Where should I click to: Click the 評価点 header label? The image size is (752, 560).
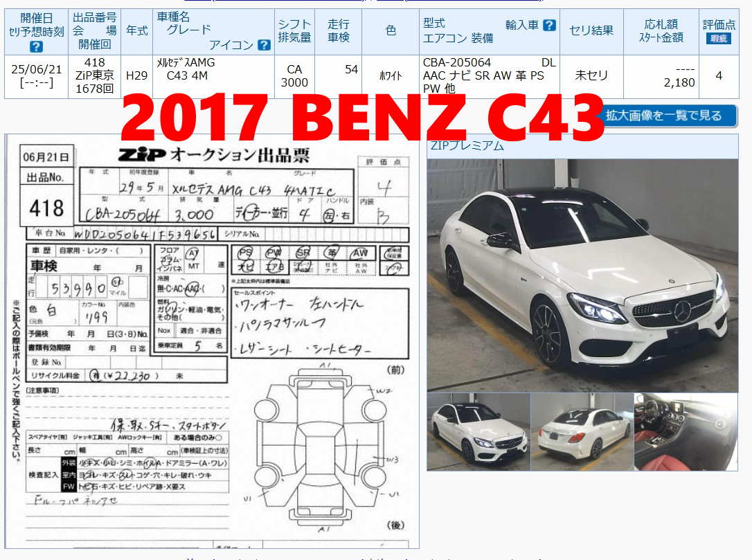pyautogui.click(x=719, y=25)
